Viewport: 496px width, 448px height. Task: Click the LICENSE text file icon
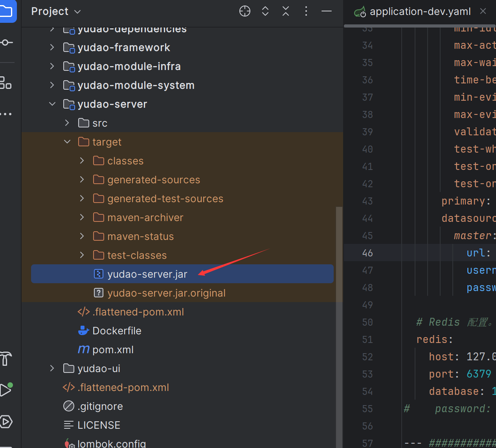coord(69,425)
